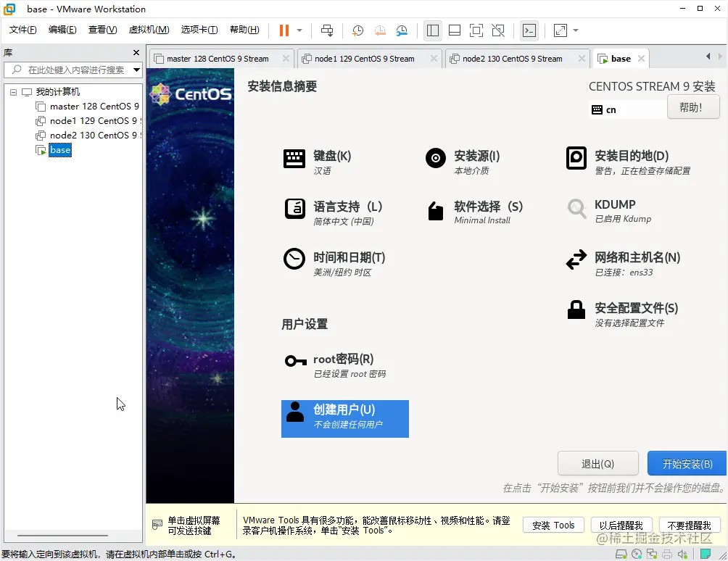Open 软件选择(S) software selection
This screenshot has height=561, width=728.
[x=474, y=212]
